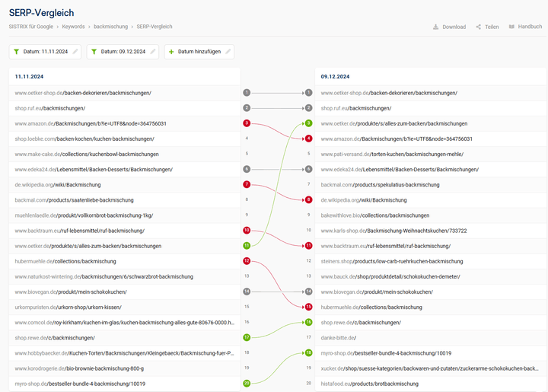Open xucker.de zuckerarme-schokokuchen link
The image size is (548, 392).
click(429, 368)
